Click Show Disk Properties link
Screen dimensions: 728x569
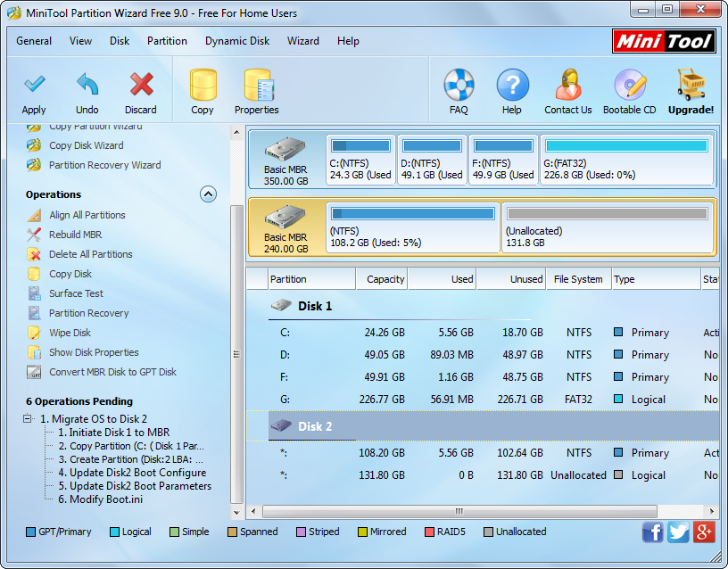pyautogui.click(x=94, y=352)
